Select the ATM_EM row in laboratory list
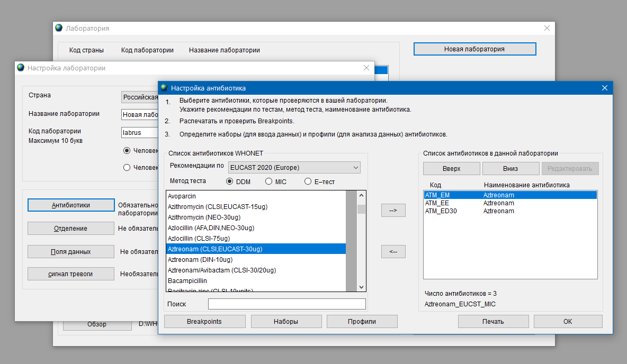627x364 pixels. (510, 195)
